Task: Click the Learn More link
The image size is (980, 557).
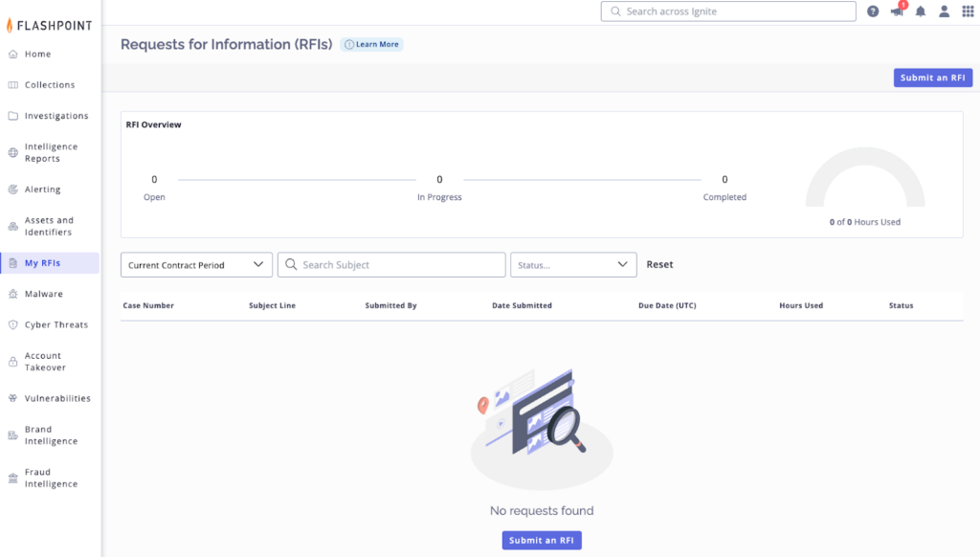Action: point(372,44)
